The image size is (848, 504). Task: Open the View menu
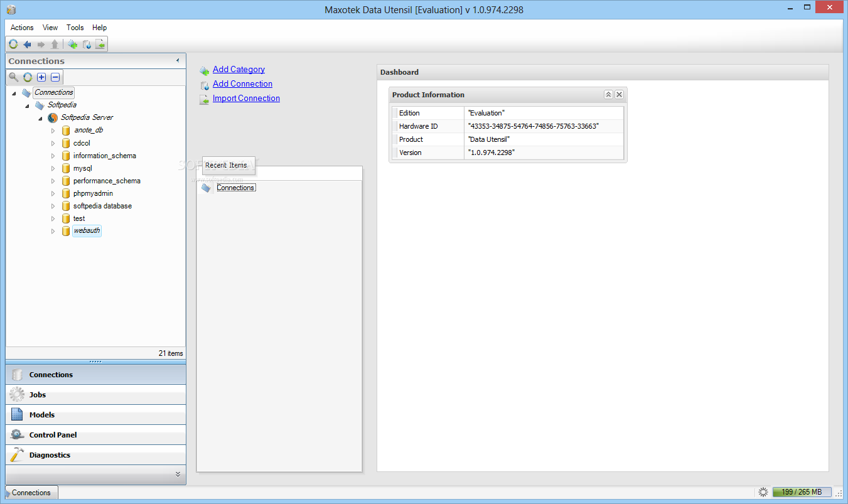tap(50, 28)
